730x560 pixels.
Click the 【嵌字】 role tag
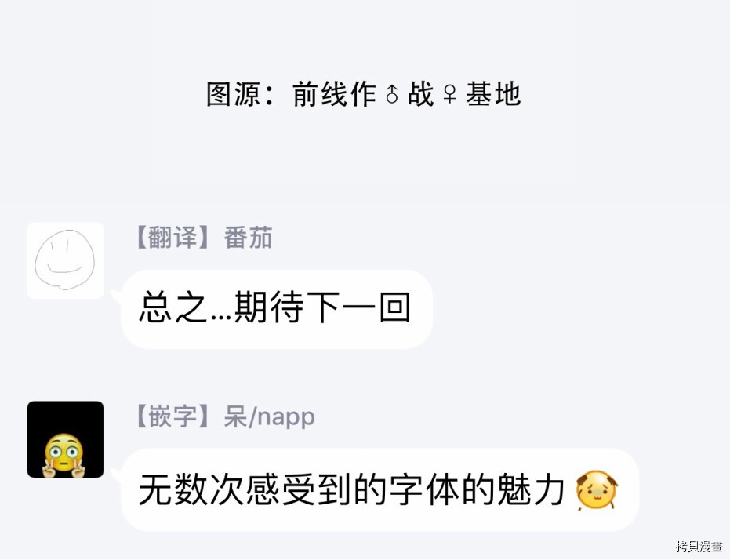click(173, 416)
